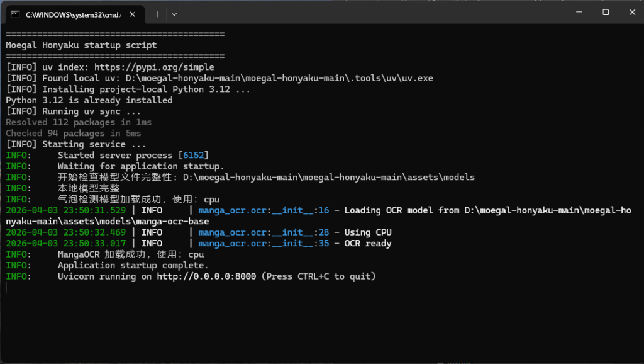Click the Moegal Honyaku startup script heading

click(81, 45)
